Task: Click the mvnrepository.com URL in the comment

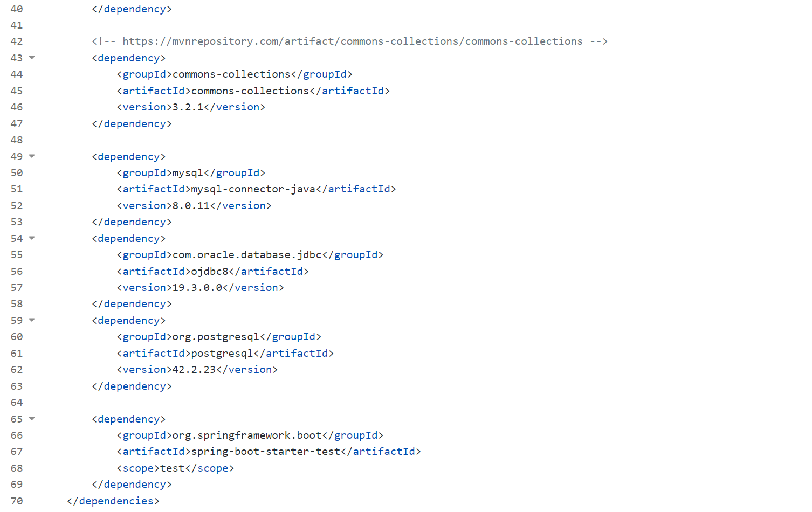Action: tap(352, 41)
